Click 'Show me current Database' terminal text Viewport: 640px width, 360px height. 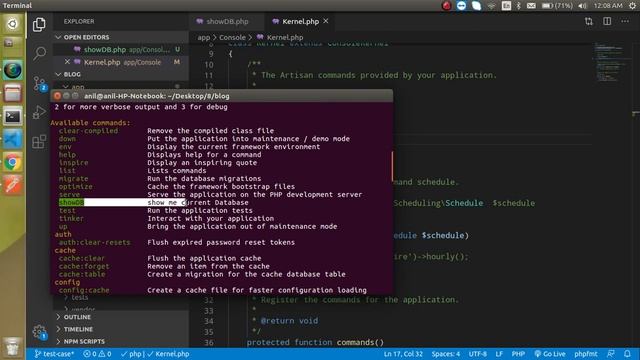click(x=198, y=202)
